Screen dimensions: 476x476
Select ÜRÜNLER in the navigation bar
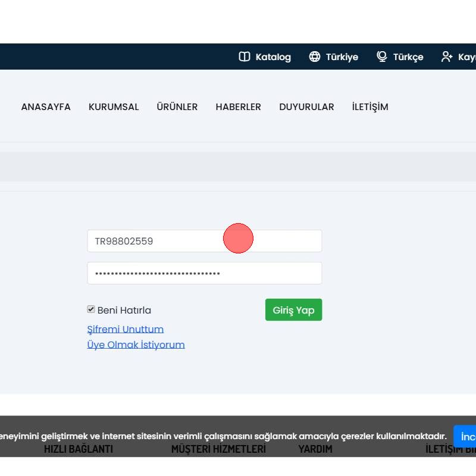click(x=177, y=107)
